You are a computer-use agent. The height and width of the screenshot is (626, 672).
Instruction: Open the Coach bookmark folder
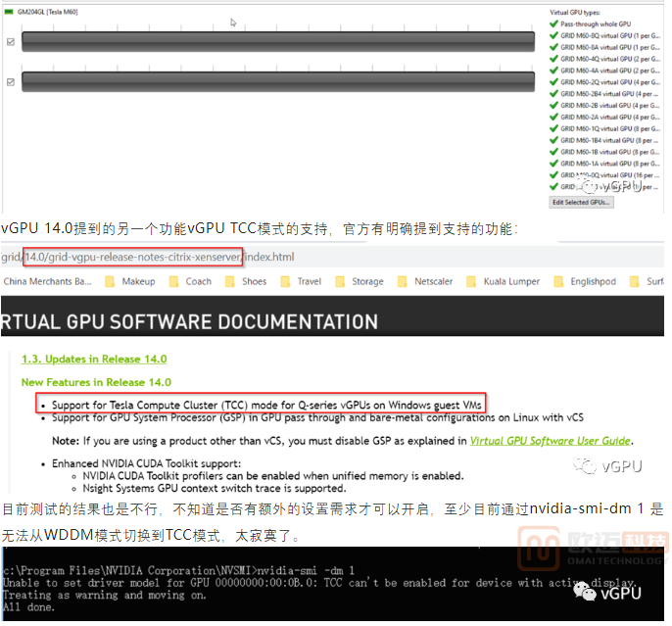[190, 281]
